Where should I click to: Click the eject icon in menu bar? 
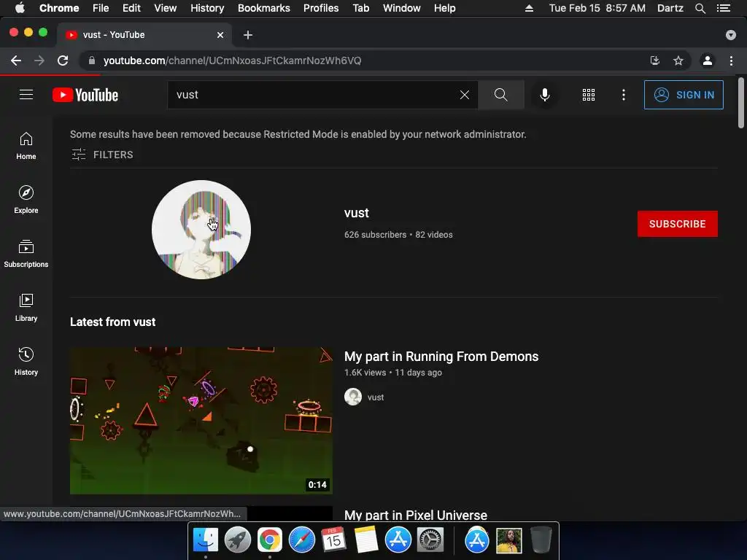pyautogui.click(x=529, y=8)
